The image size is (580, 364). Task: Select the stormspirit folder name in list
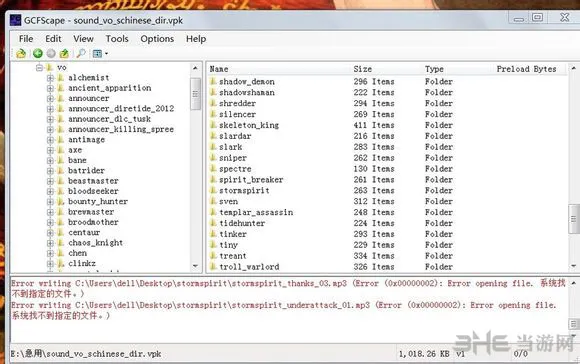click(x=244, y=191)
